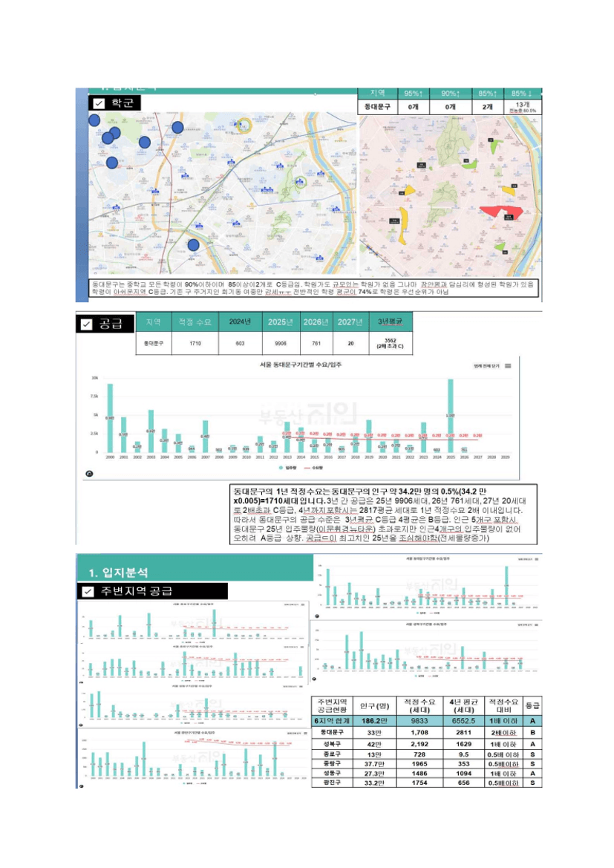
Task: Click the 종로구 row in the neighboring supply table
Action: point(426,754)
